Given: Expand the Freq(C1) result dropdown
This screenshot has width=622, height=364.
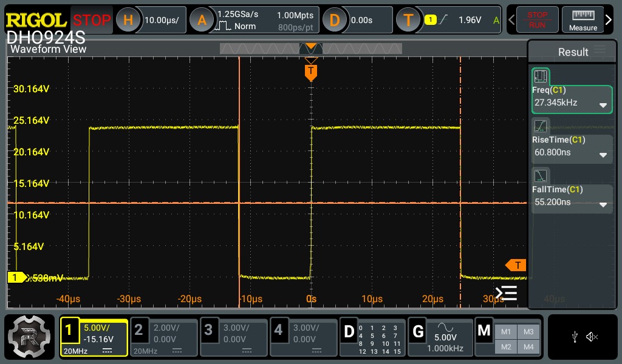Looking at the screenshot, I should 603,105.
